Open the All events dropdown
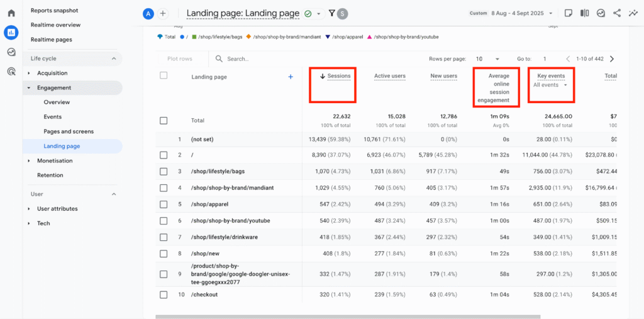 click(x=550, y=85)
